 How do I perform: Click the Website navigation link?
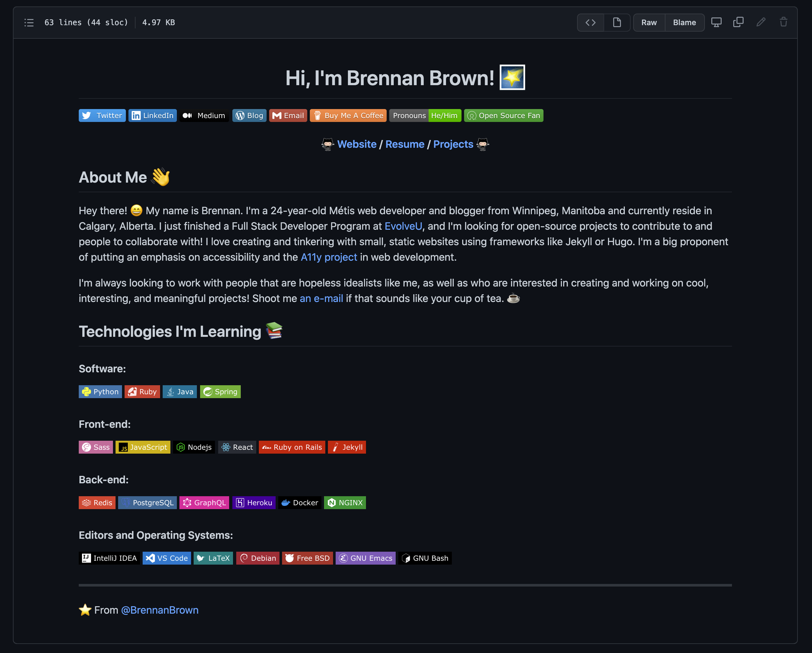(357, 143)
